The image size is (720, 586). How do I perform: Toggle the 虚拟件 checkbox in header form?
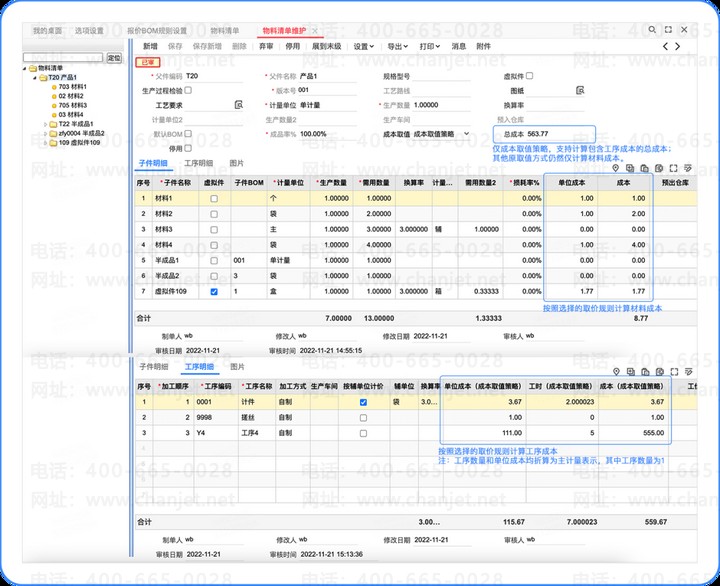click(530, 75)
